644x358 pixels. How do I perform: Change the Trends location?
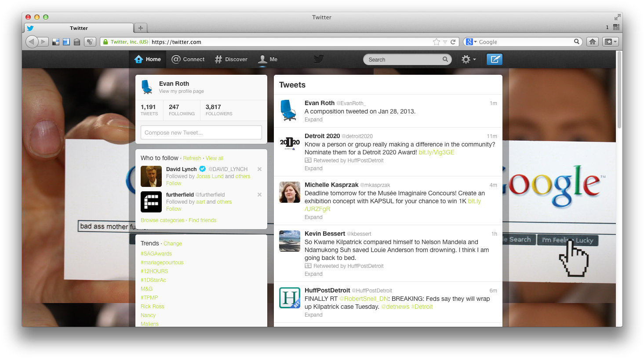pyautogui.click(x=173, y=244)
